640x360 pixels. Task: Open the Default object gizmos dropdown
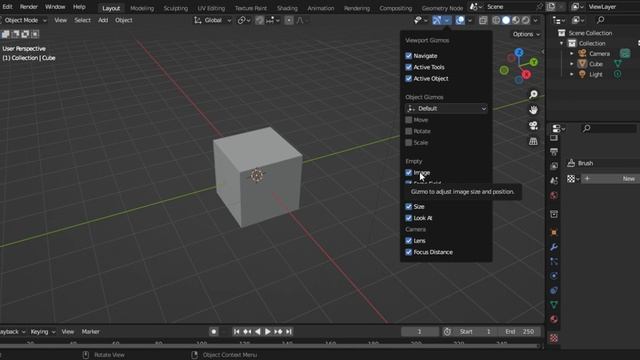click(447, 109)
